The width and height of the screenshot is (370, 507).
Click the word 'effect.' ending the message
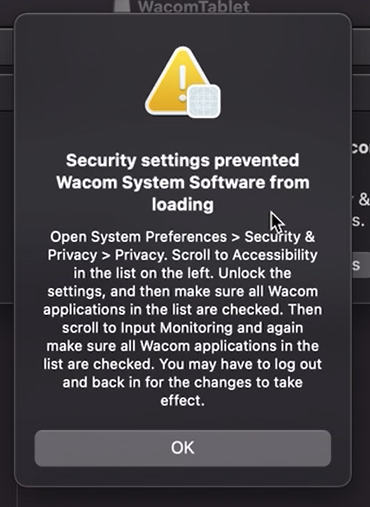click(182, 400)
